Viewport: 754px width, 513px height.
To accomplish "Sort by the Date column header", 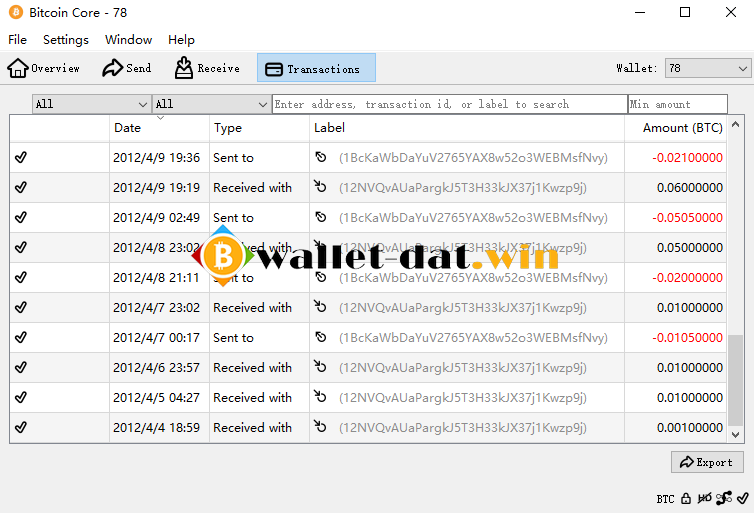I will (x=159, y=128).
